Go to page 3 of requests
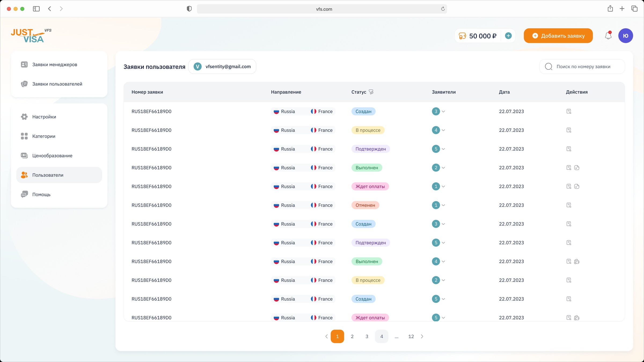 (367, 336)
